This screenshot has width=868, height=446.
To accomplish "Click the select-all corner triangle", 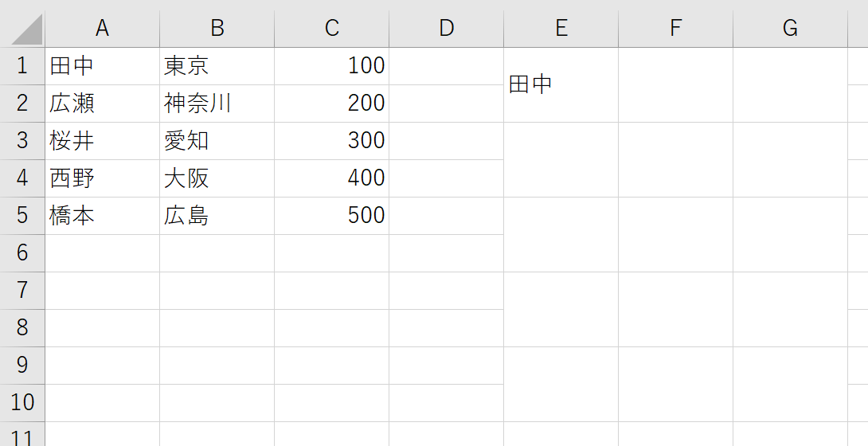I will point(28,30).
